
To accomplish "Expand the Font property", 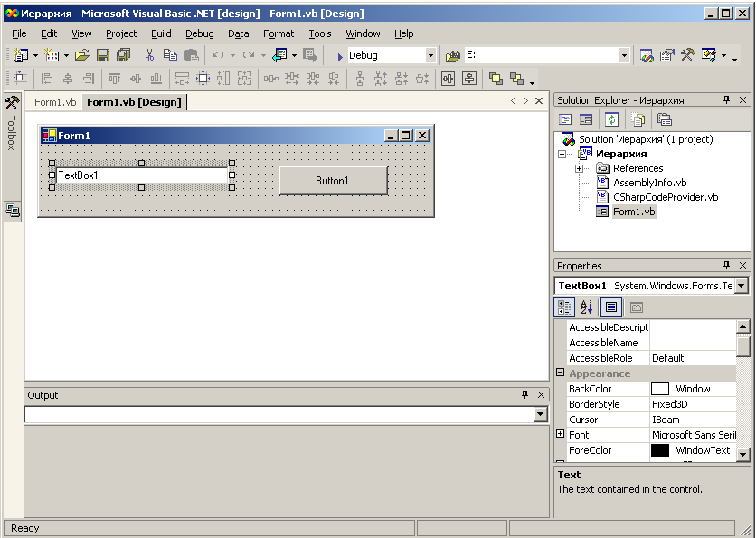I will tap(561, 434).
